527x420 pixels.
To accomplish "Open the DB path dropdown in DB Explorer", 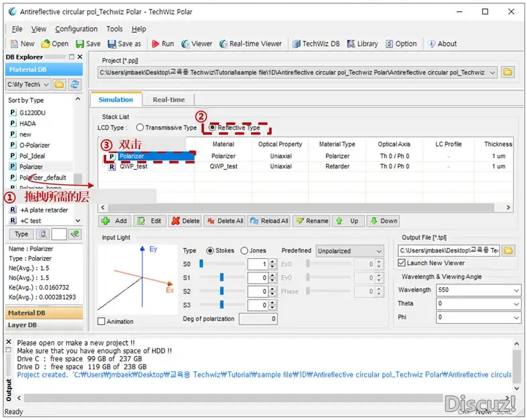I will [x=46, y=84].
